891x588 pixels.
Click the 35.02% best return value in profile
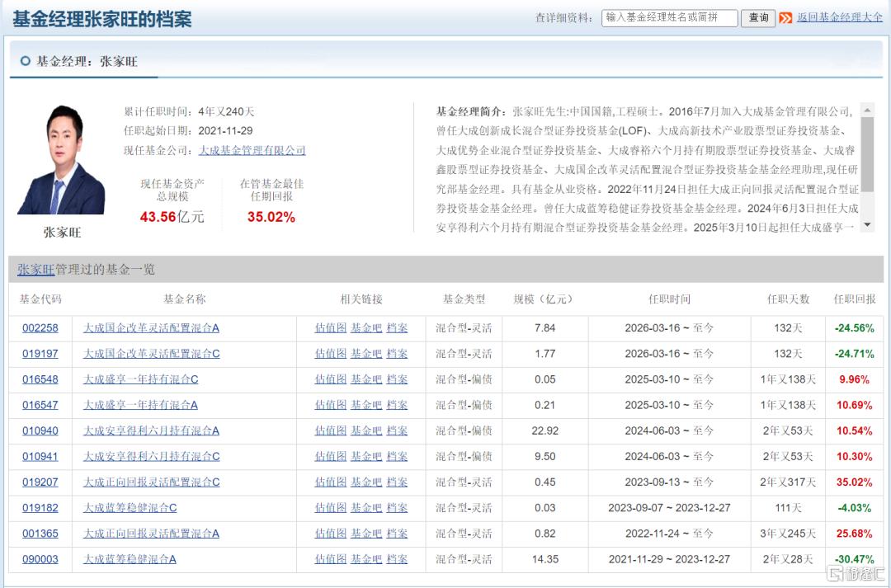tap(271, 217)
